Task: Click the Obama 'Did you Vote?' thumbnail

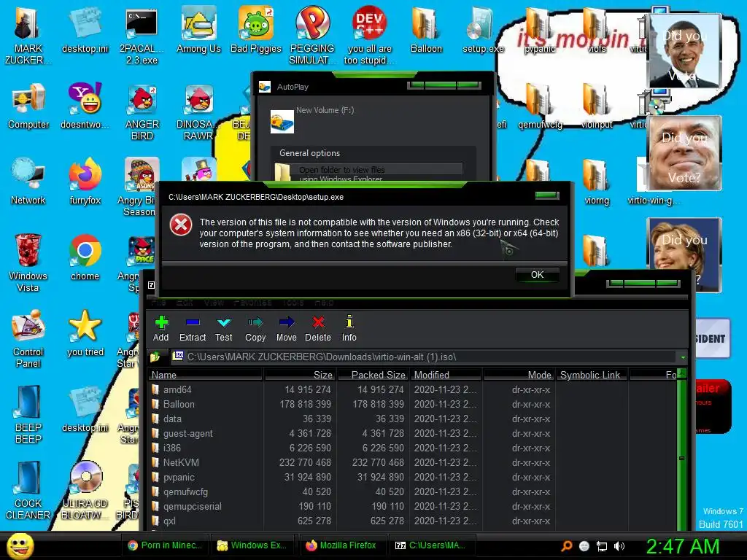Action: [684, 50]
